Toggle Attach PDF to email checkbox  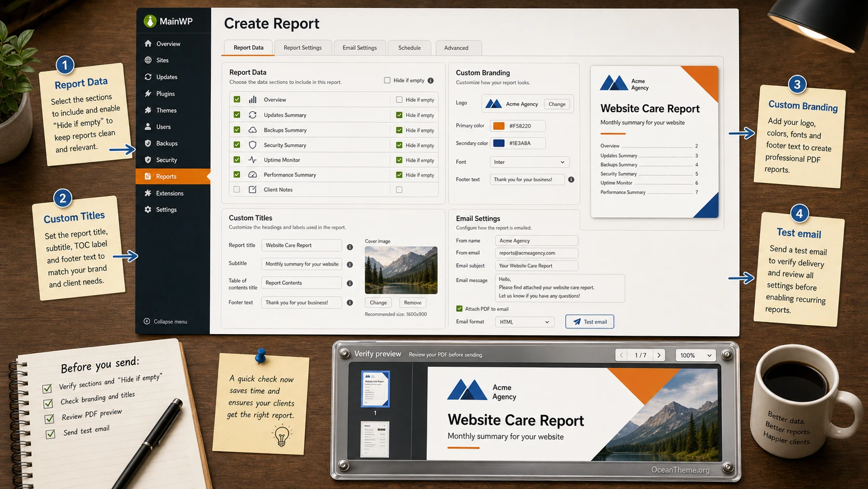coord(459,309)
